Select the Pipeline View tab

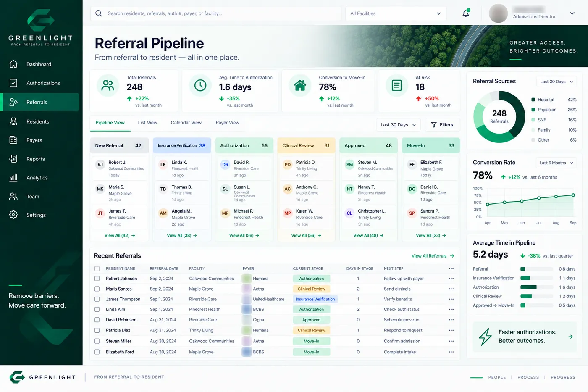110,123
